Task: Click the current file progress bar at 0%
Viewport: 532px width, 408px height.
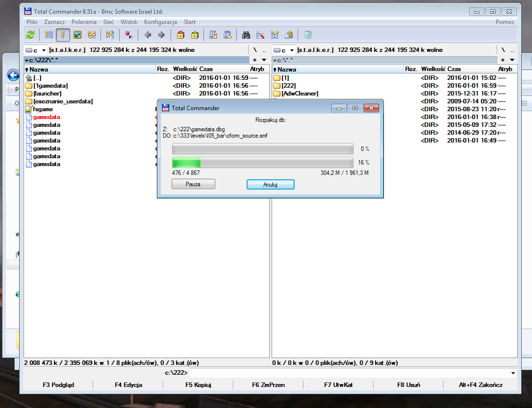Action: (x=263, y=149)
